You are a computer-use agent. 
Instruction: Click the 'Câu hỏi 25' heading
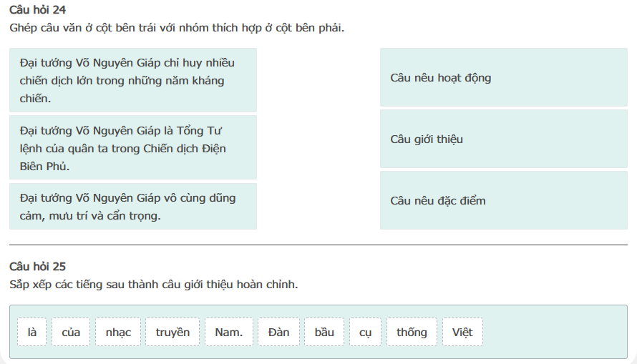[37, 266]
